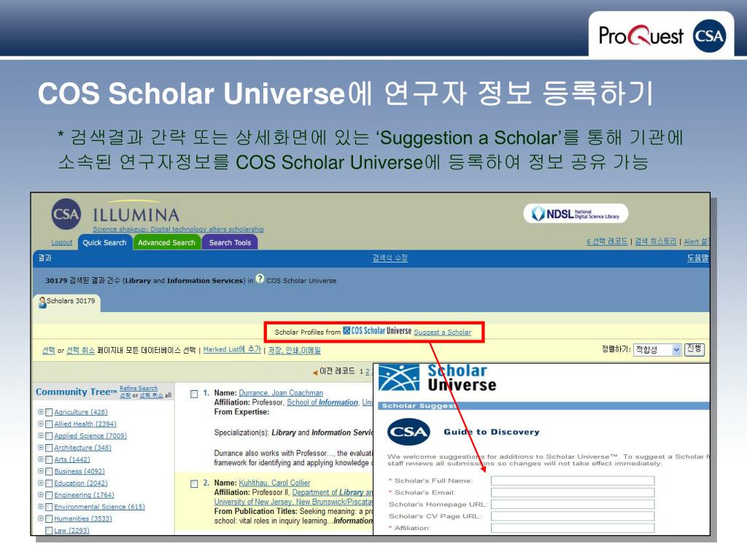
Task: Switch to the Advanced Search tab
Action: tap(167, 242)
